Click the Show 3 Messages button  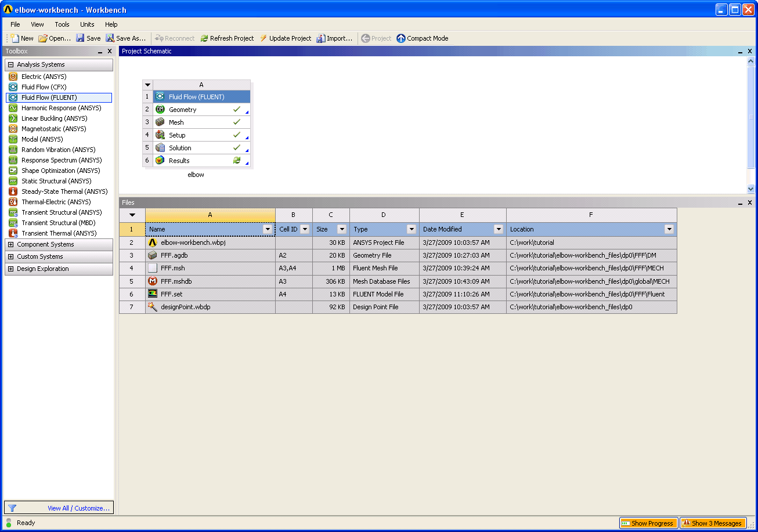[713, 523]
